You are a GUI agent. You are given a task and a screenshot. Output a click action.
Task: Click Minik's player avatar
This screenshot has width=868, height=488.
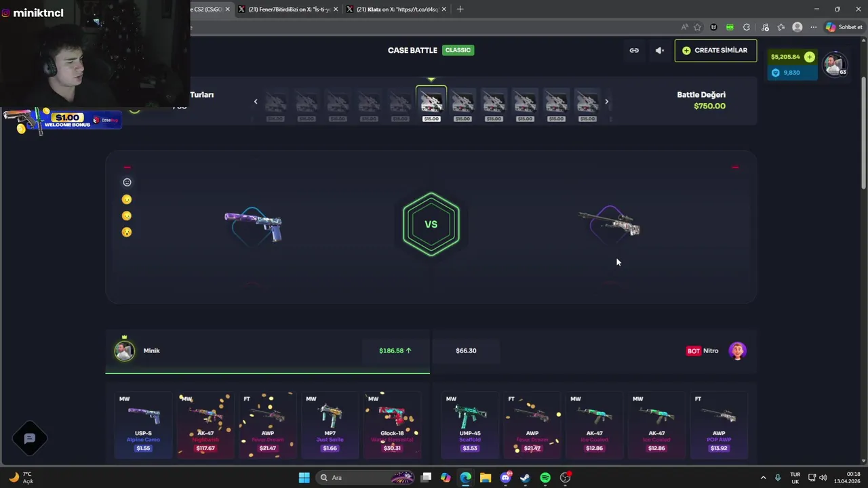124,350
